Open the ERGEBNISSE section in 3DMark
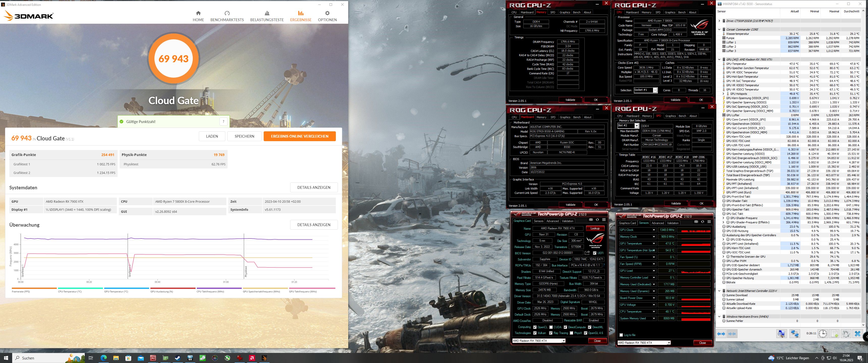 tap(301, 16)
